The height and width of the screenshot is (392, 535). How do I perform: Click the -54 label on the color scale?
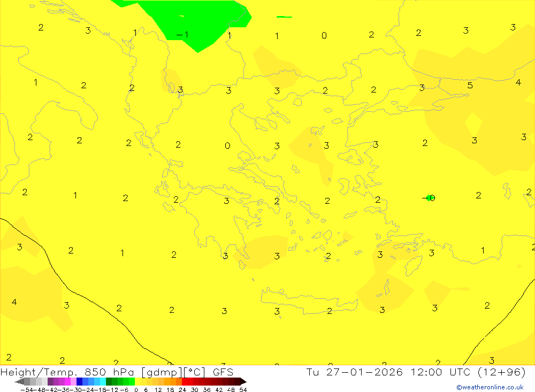[x=27, y=390]
